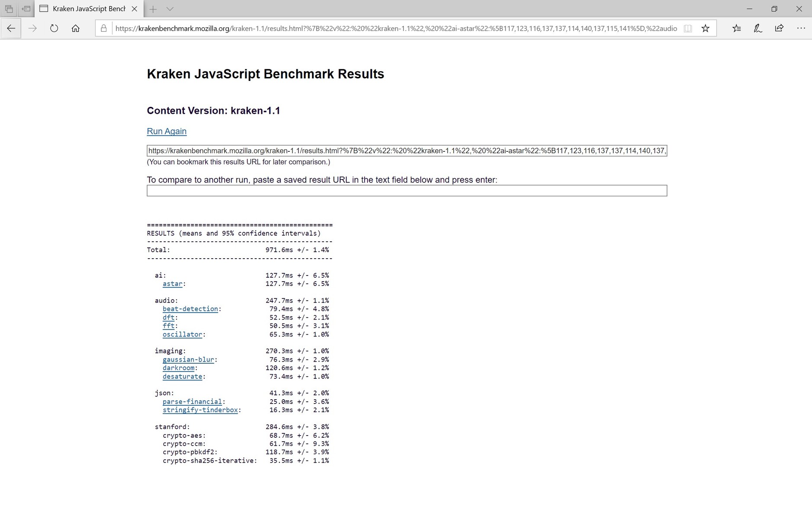Click the imaging category total
The image size is (812, 519).
(x=297, y=351)
